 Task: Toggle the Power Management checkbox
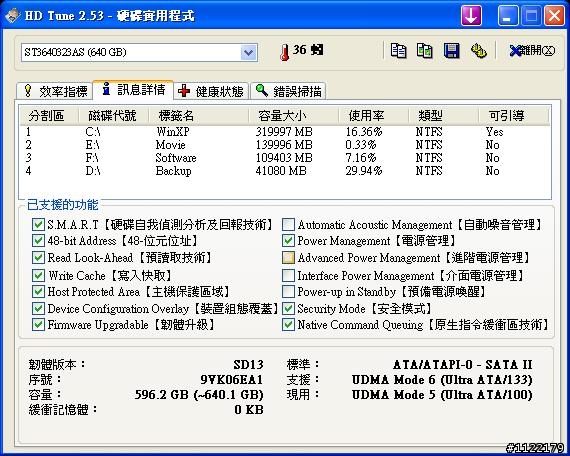288,241
